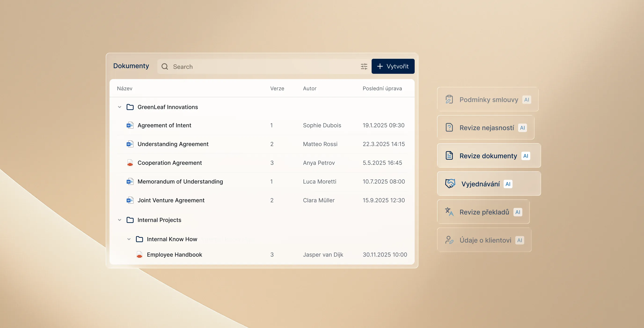Sort by the Název column header
Viewport: 644px width, 328px height.
coord(124,88)
